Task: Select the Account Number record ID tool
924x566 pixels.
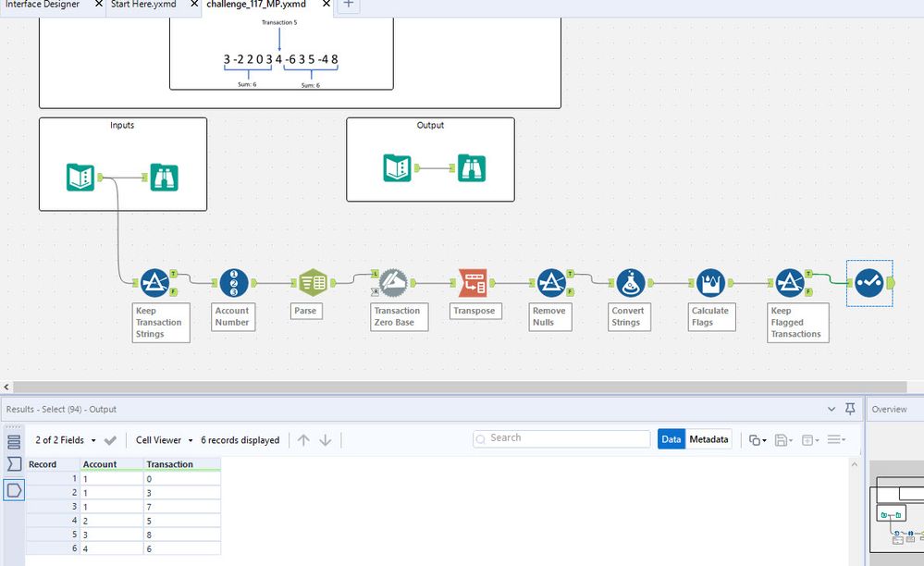Action: pyautogui.click(x=234, y=283)
